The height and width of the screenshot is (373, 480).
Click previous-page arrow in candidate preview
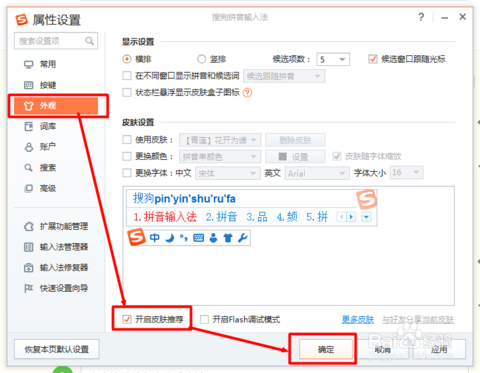click(x=341, y=217)
